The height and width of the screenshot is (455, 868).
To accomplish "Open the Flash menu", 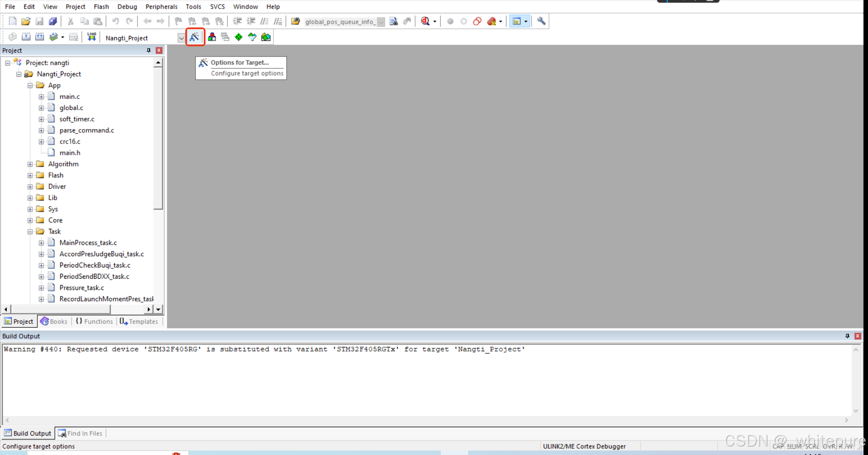I will pos(101,7).
